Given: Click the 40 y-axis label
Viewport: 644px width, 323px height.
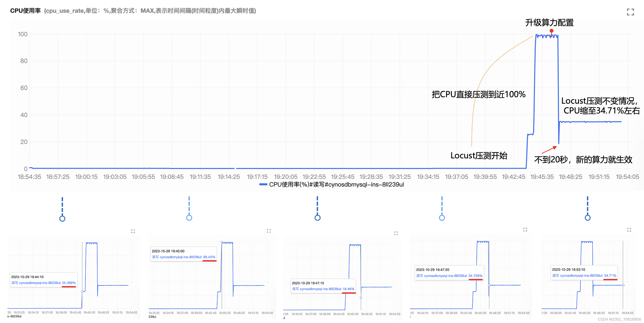Looking at the screenshot, I should click(24, 115).
